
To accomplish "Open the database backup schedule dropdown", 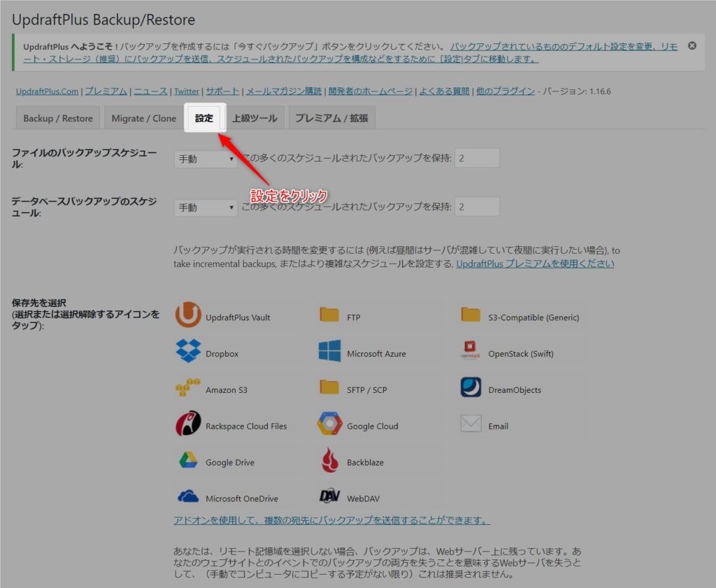I will pos(206,208).
